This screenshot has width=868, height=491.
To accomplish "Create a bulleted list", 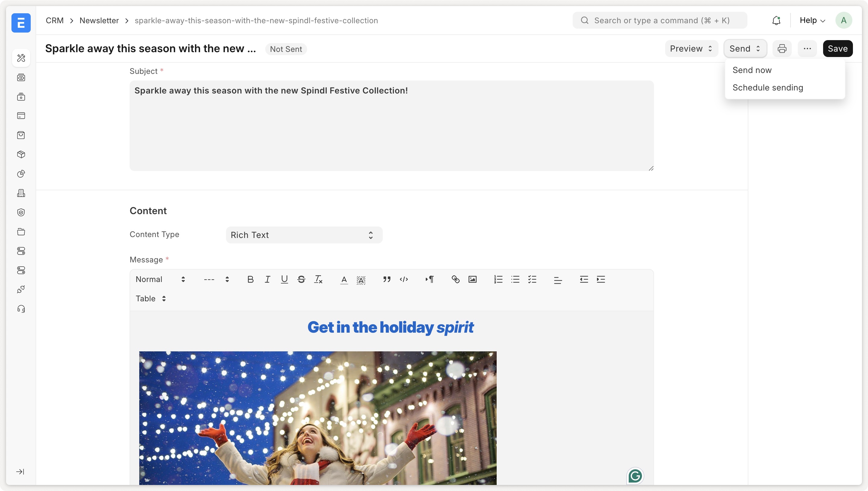I will (515, 279).
